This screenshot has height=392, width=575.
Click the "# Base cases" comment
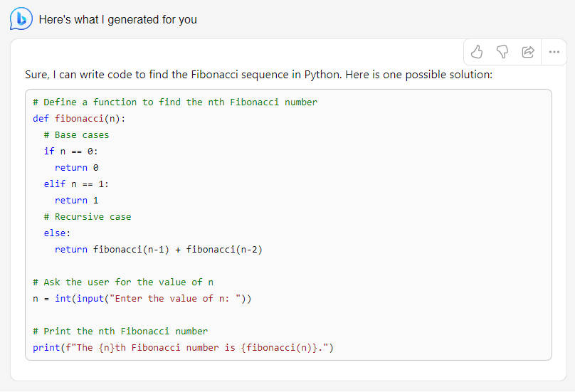pos(76,135)
